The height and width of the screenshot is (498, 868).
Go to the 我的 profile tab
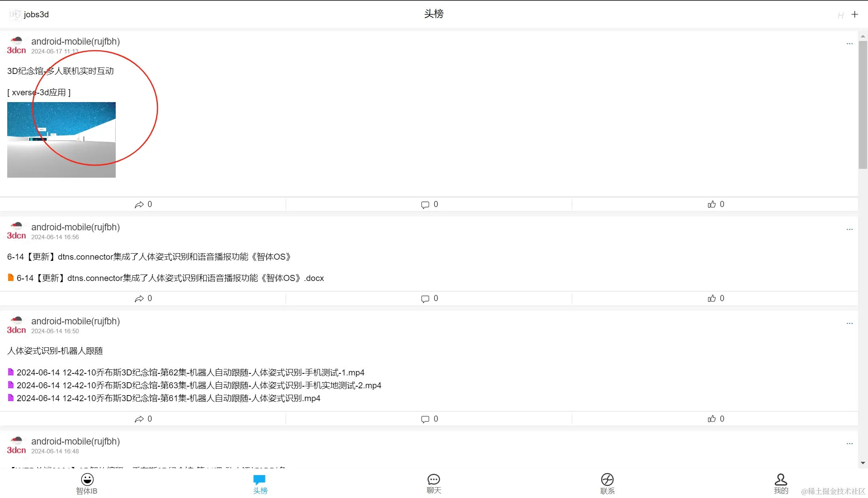coord(781,484)
